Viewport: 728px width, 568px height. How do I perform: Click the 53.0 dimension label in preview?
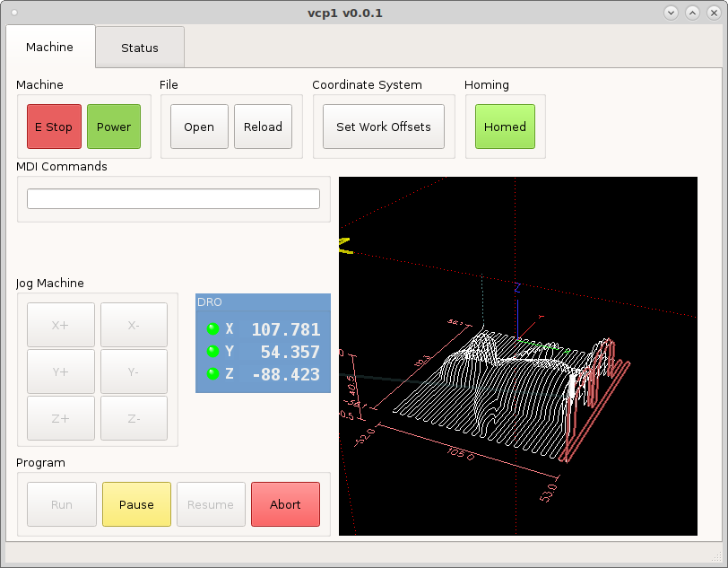(x=549, y=493)
